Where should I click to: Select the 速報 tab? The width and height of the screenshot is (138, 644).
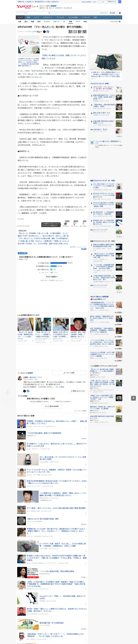[x=28, y=17]
